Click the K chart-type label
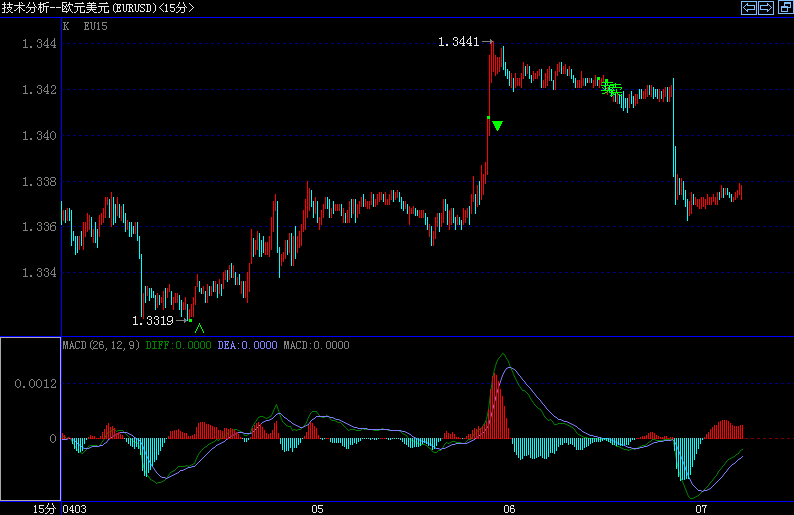The height and width of the screenshot is (515, 794). tap(66, 26)
